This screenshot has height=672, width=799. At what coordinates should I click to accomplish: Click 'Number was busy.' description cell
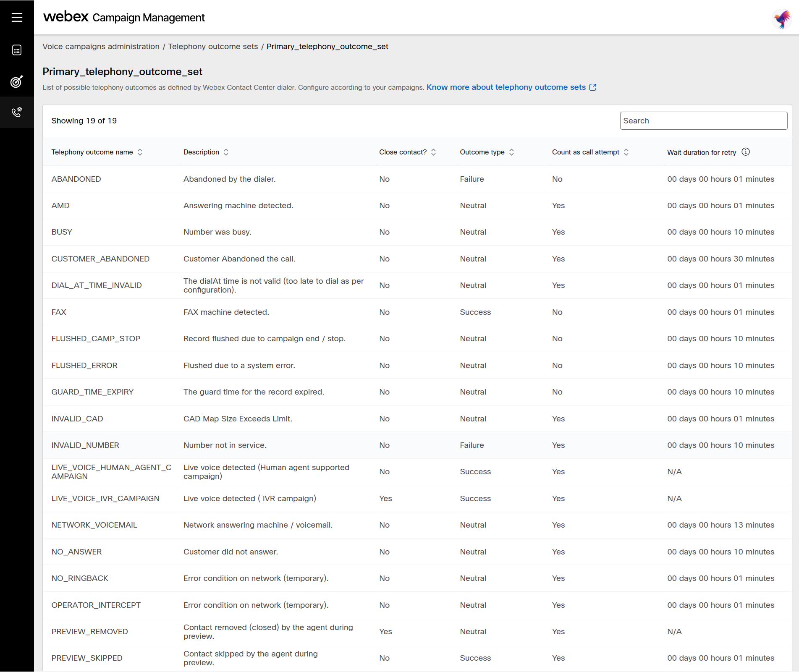pos(217,232)
